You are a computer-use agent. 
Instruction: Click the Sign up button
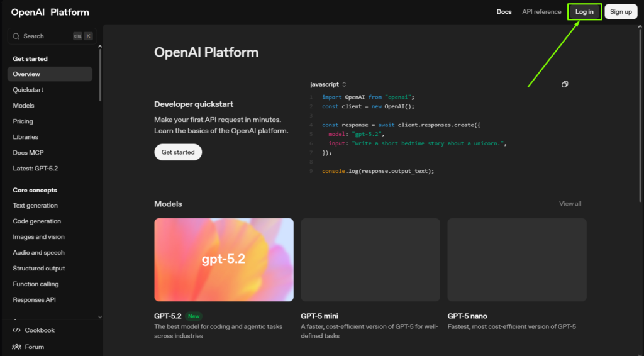pos(621,12)
